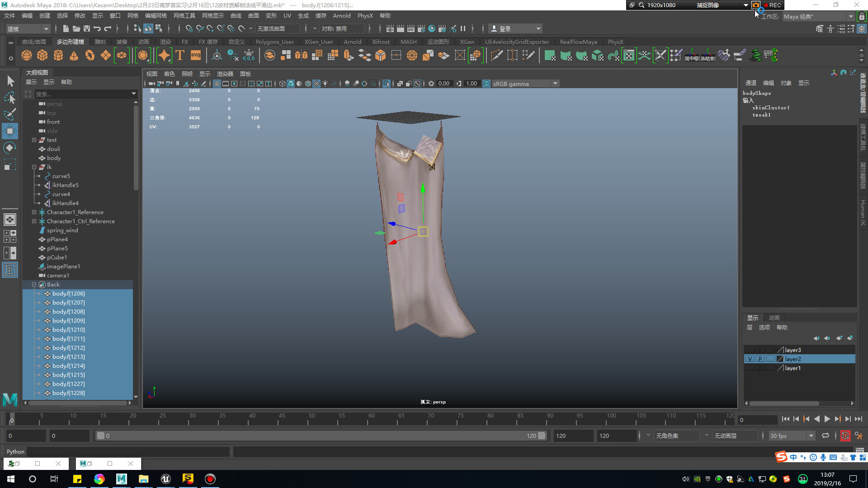Switch to the 动画 layer tab
Viewport: 868px width, 488px height.
[x=774, y=318]
